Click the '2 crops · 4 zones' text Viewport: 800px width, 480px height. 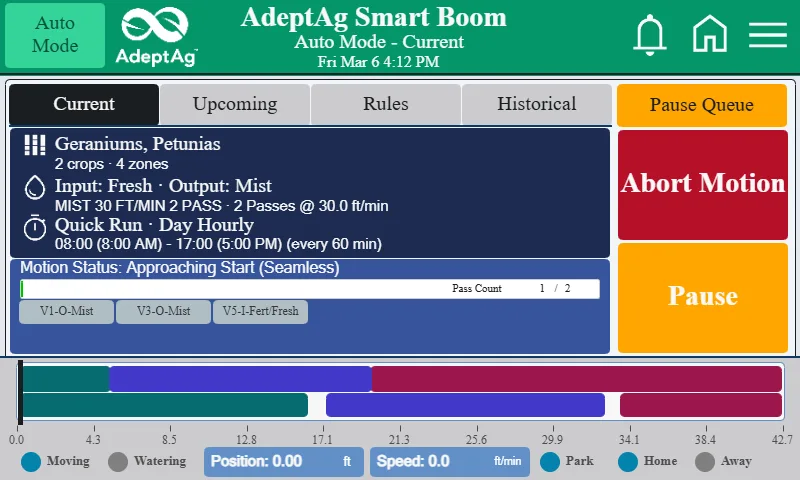pyautogui.click(x=111, y=164)
